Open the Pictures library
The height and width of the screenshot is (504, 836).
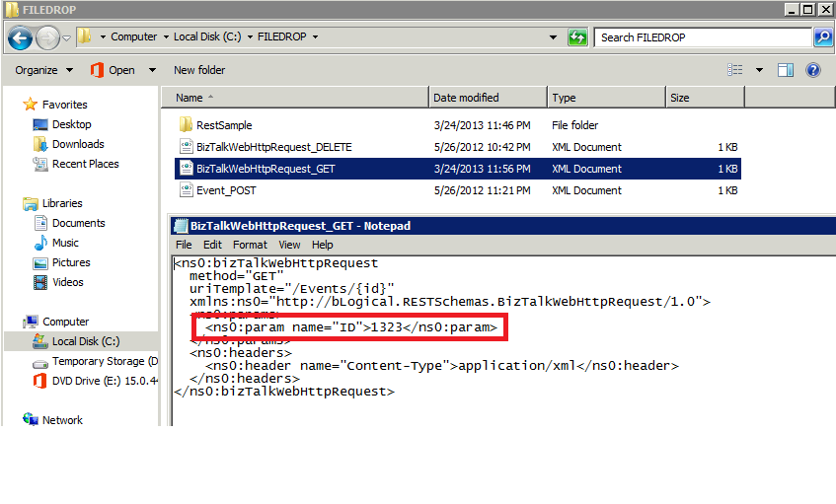(x=71, y=262)
